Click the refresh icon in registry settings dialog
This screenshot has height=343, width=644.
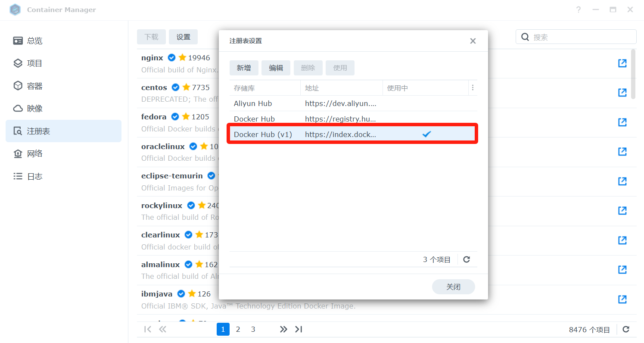coord(466,259)
